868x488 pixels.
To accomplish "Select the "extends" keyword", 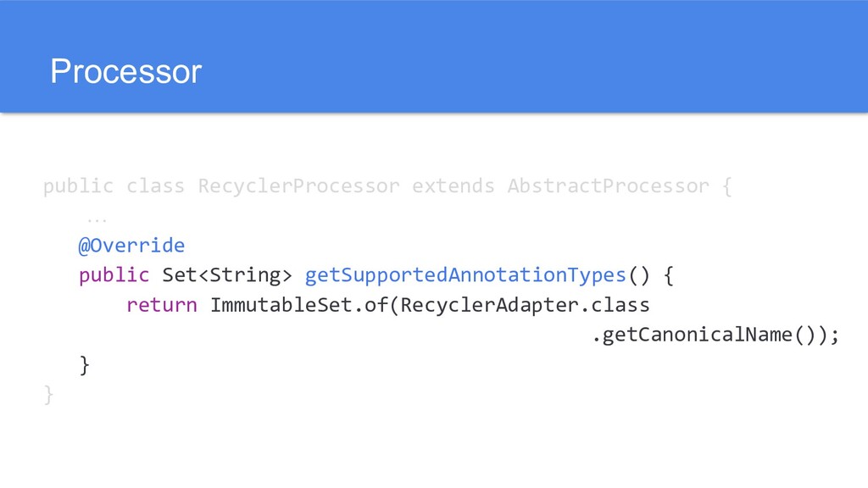I will [453, 186].
